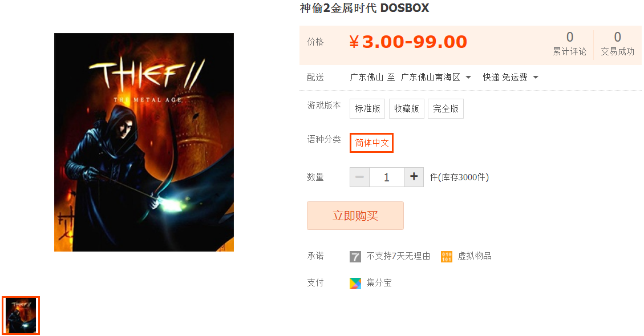The image size is (644, 336).
Task: Toggle the 简体中文 language option
Action: point(372,143)
